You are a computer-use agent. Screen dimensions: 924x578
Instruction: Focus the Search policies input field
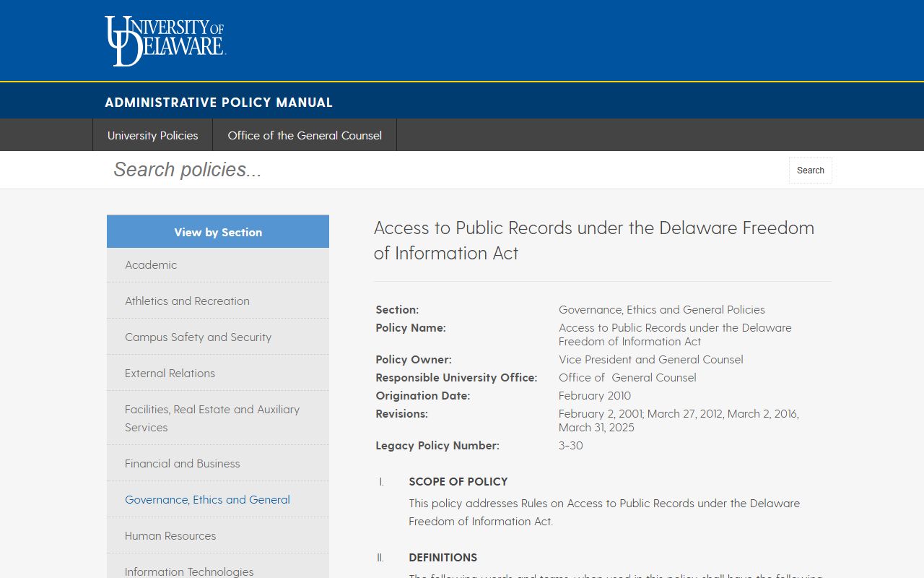[x=444, y=170]
